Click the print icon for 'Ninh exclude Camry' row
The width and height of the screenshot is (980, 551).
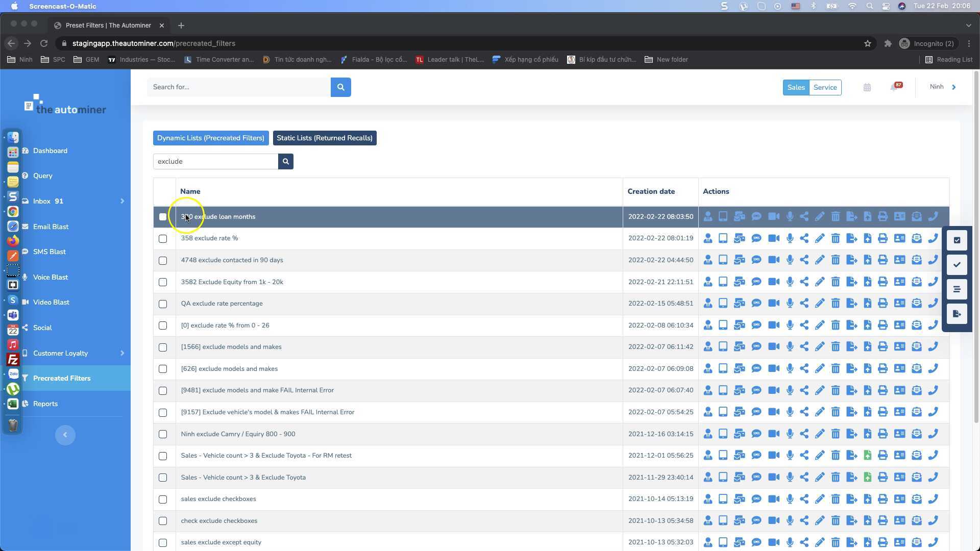pyautogui.click(x=883, y=434)
